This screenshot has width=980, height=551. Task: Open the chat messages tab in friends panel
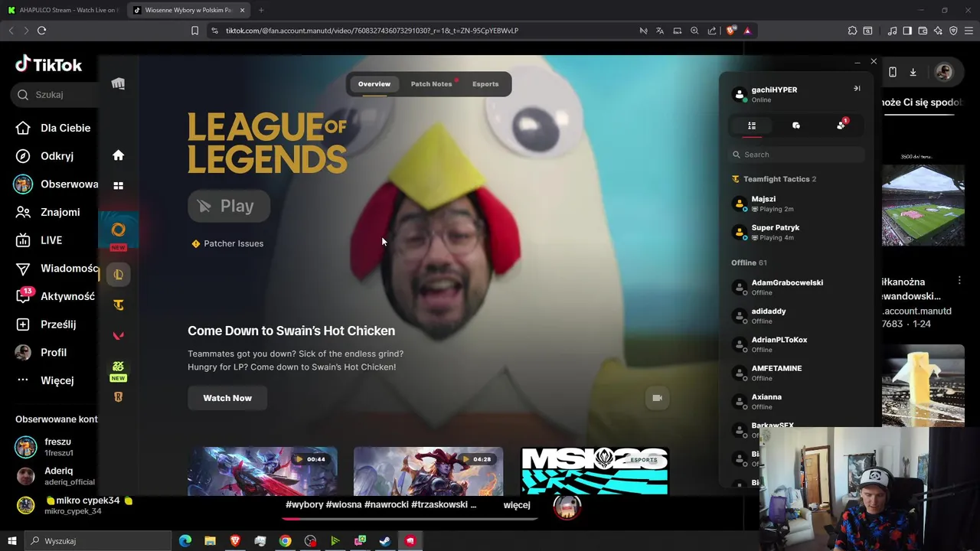[796, 126]
